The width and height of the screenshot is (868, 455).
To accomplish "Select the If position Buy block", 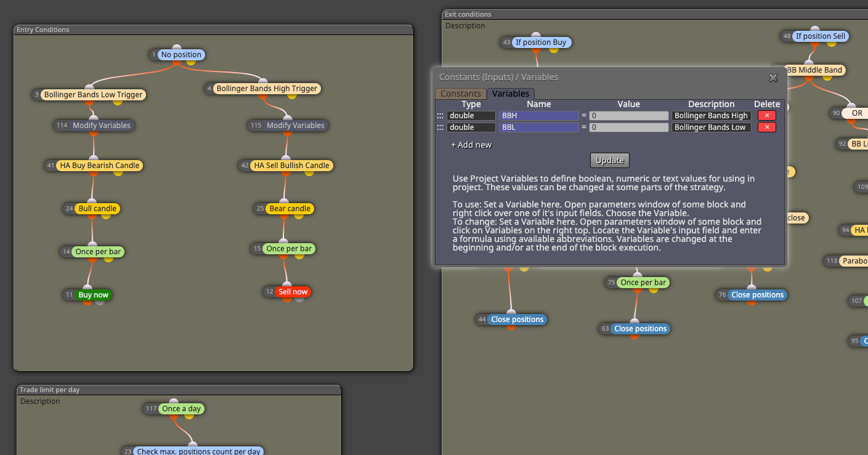I will click(541, 42).
